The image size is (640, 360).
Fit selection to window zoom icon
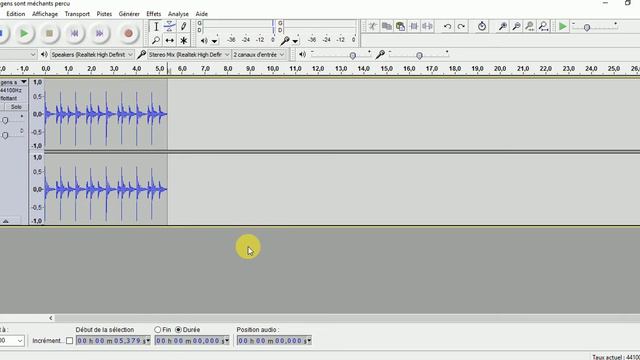530,27
